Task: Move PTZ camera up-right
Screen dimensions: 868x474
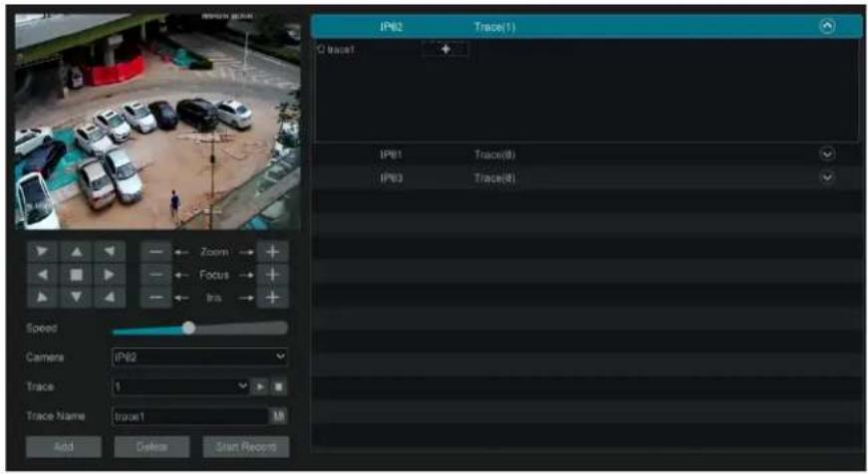Action: pos(110,252)
